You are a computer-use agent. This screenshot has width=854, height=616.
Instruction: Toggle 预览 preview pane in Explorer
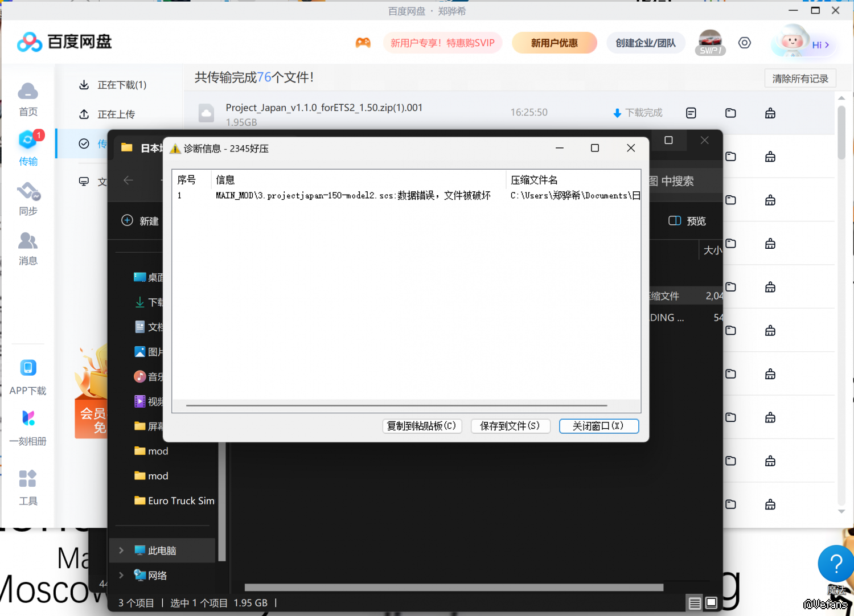point(687,221)
